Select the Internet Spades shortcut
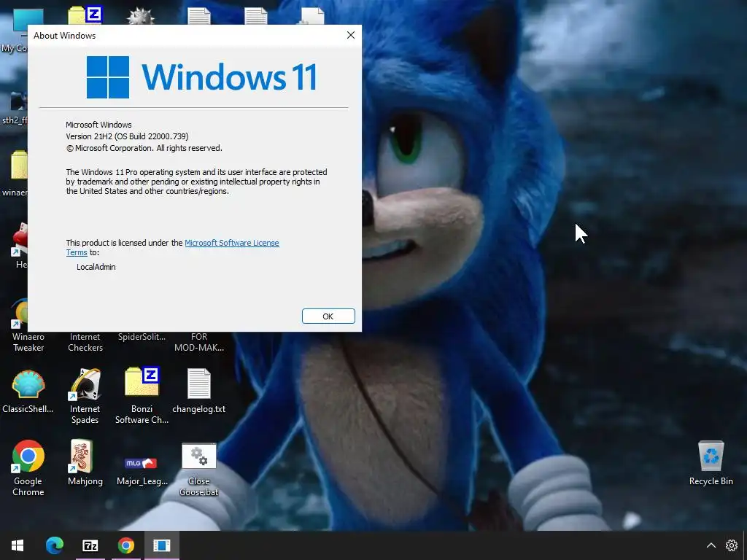The image size is (747, 560). pyautogui.click(x=85, y=396)
